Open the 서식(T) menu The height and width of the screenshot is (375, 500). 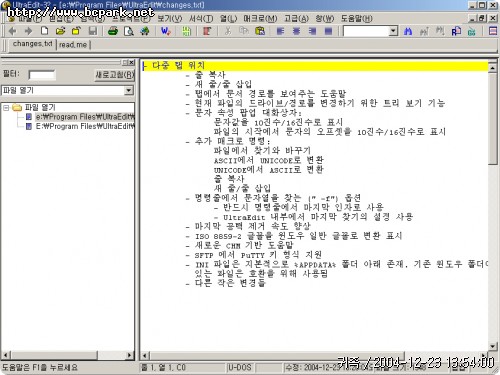click(201, 18)
